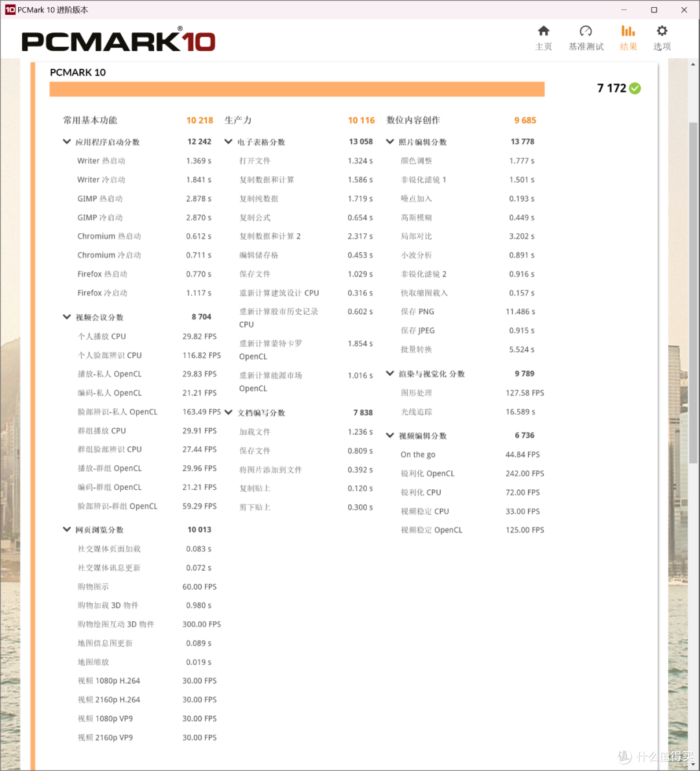Collapse the 视频编辑分数 section
Viewport: 700px width, 771px height.
tap(390, 435)
